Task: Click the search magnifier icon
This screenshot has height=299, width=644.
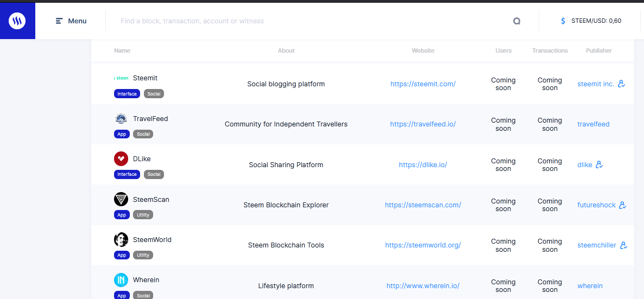Action: click(x=516, y=21)
